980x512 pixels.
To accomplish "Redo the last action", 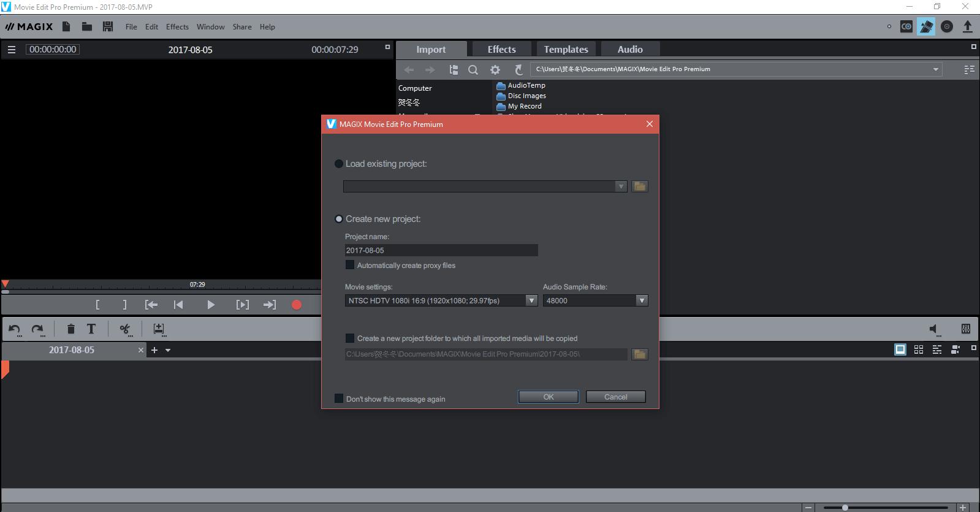I will tap(38, 329).
